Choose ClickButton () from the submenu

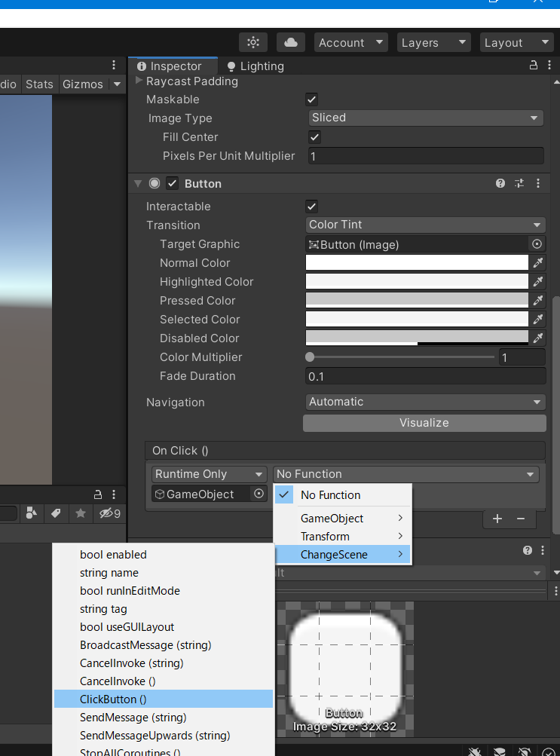(x=164, y=699)
